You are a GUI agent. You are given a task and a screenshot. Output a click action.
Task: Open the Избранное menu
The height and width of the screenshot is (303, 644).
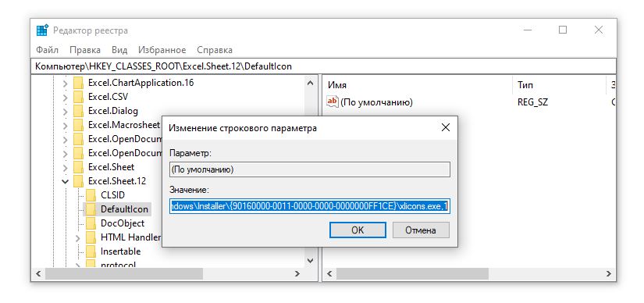(x=162, y=50)
